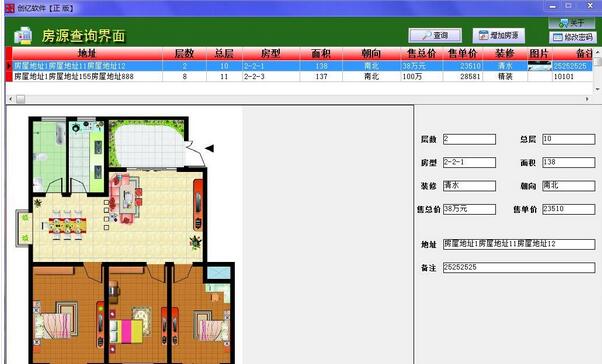This screenshot has height=364, width=602.
Task: Click the house listing icon beside 房源查询界面
Action: (23, 35)
